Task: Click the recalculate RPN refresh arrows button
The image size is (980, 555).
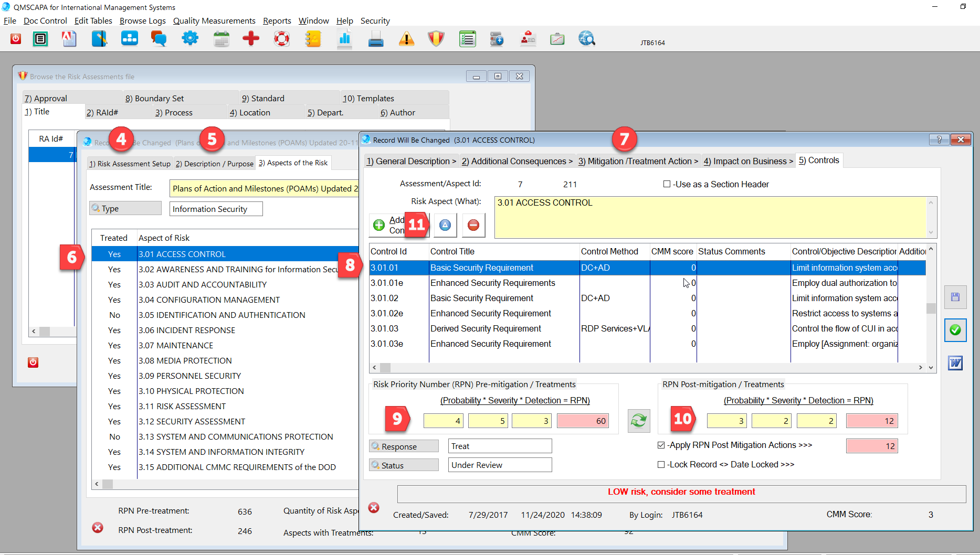Action: click(639, 421)
